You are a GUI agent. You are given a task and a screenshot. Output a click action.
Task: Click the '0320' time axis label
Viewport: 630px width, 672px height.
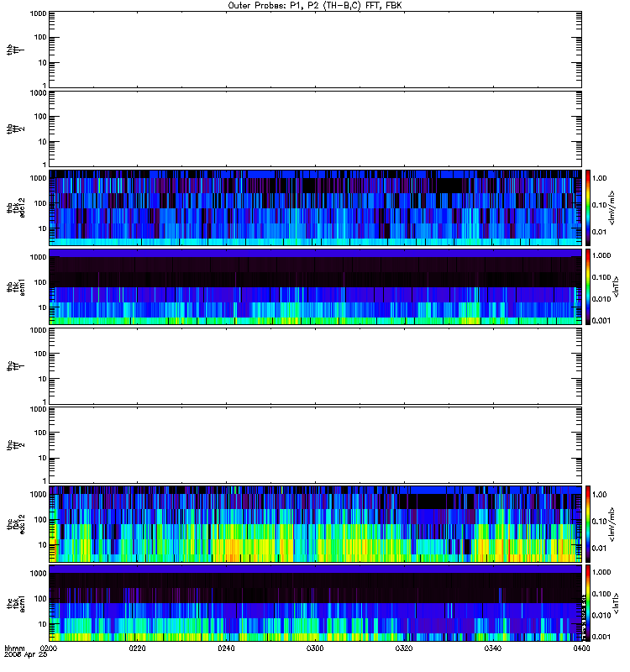tap(404, 648)
